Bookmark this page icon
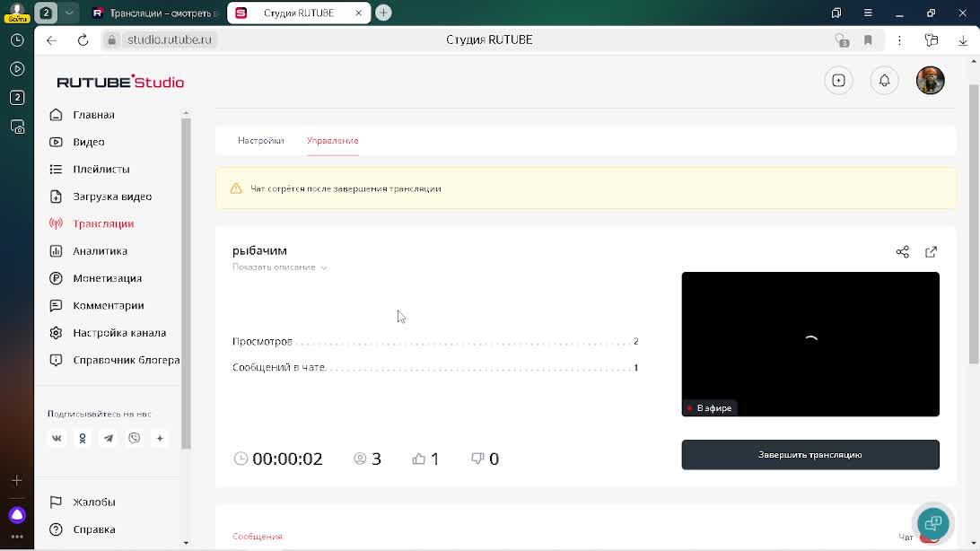Viewport: 980px width, 551px height. 868,40
